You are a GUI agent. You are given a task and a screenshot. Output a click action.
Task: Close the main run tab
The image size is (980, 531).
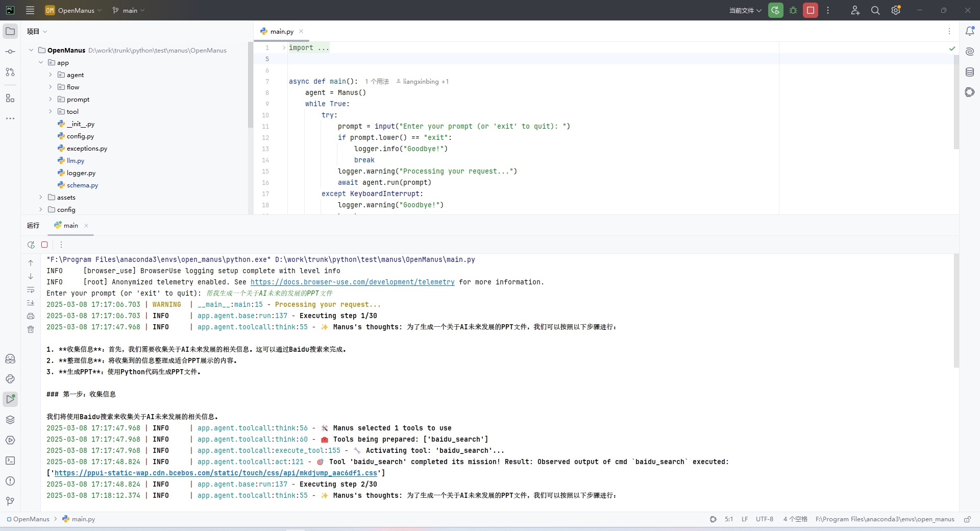click(x=86, y=225)
